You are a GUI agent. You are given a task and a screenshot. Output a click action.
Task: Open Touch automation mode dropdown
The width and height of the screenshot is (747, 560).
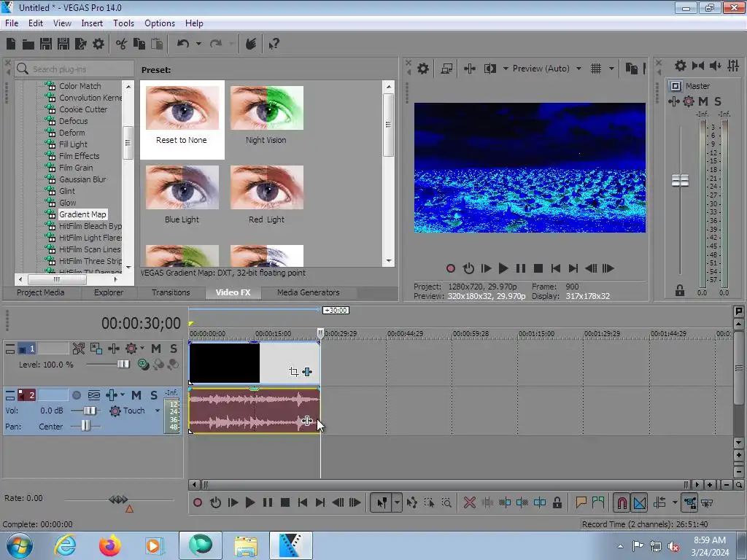coord(158,411)
